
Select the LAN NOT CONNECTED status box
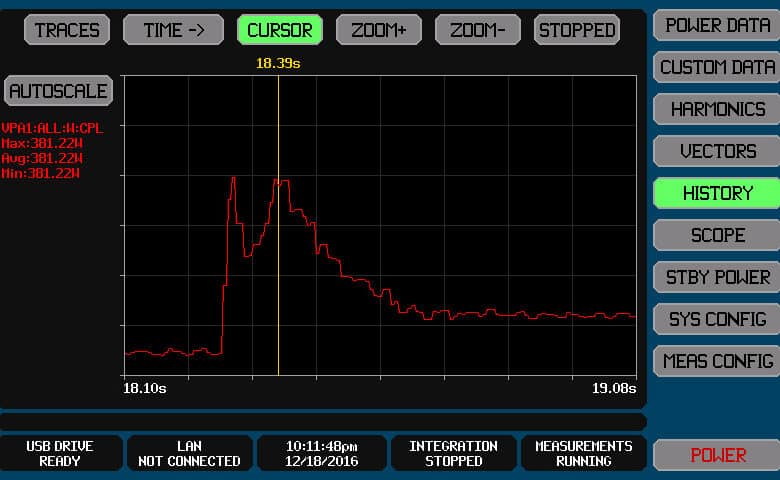(x=190, y=453)
